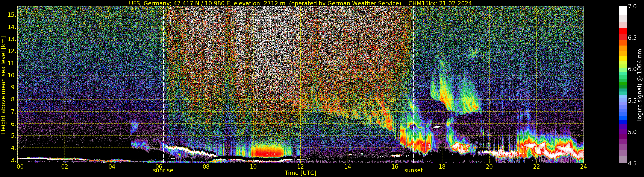Screen dimensions: 644x177
Task: Click the height axis tick '5.'
Action: coord(13,136)
